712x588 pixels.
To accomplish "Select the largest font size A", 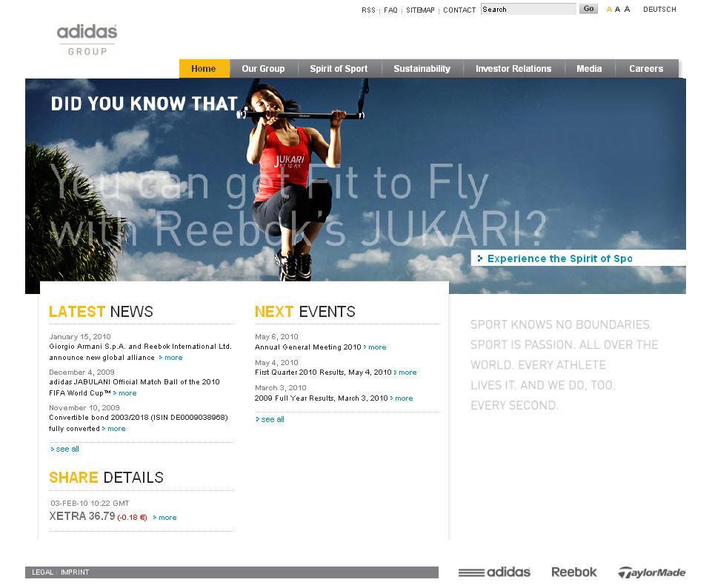I will click(x=627, y=9).
